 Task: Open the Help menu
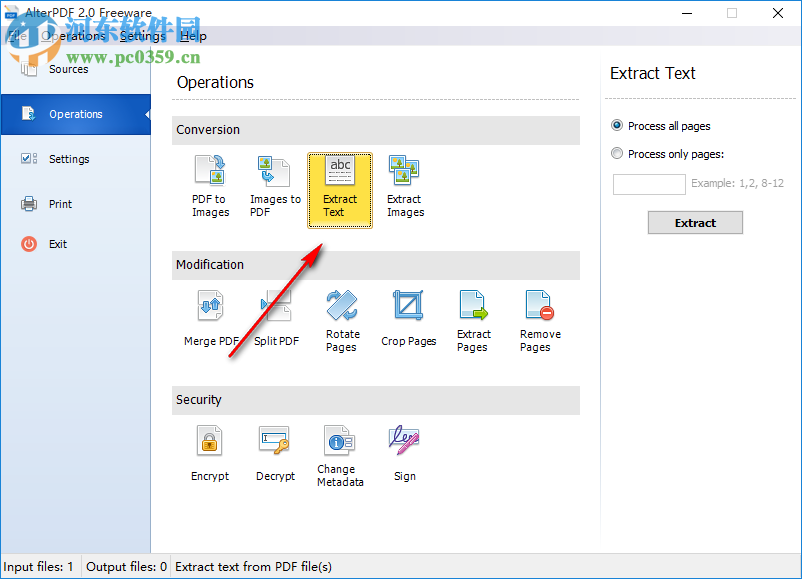pyautogui.click(x=193, y=36)
